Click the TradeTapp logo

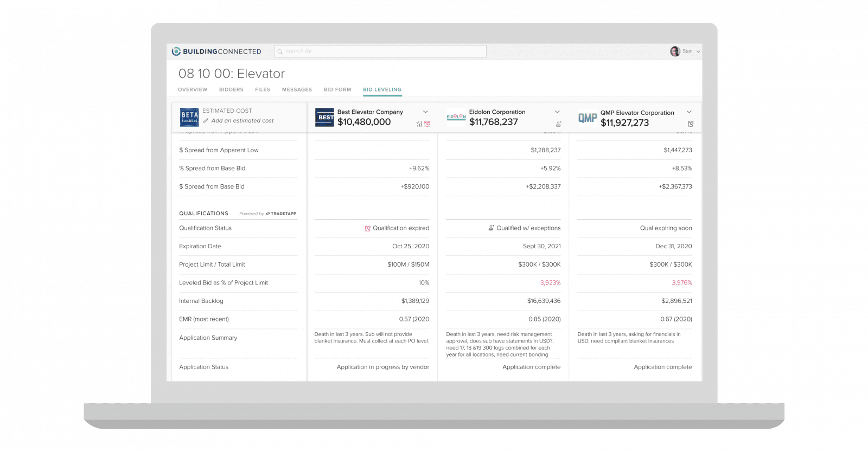coord(281,214)
